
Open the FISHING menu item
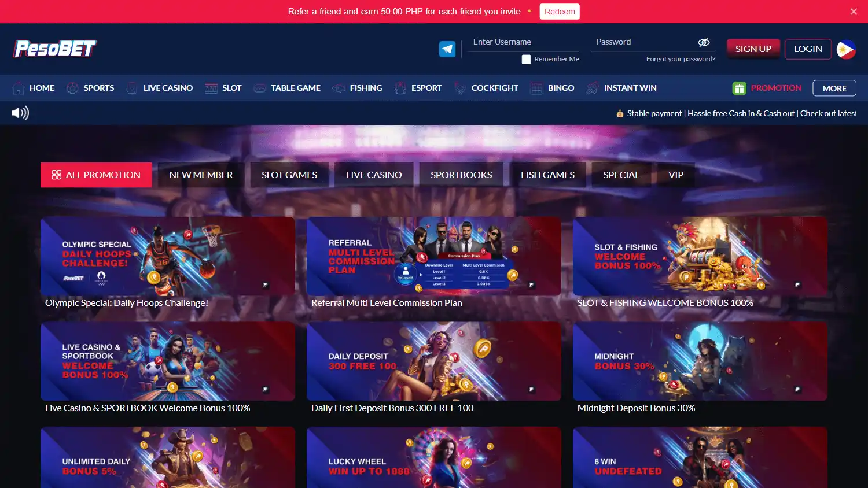(x=366, y=88)
